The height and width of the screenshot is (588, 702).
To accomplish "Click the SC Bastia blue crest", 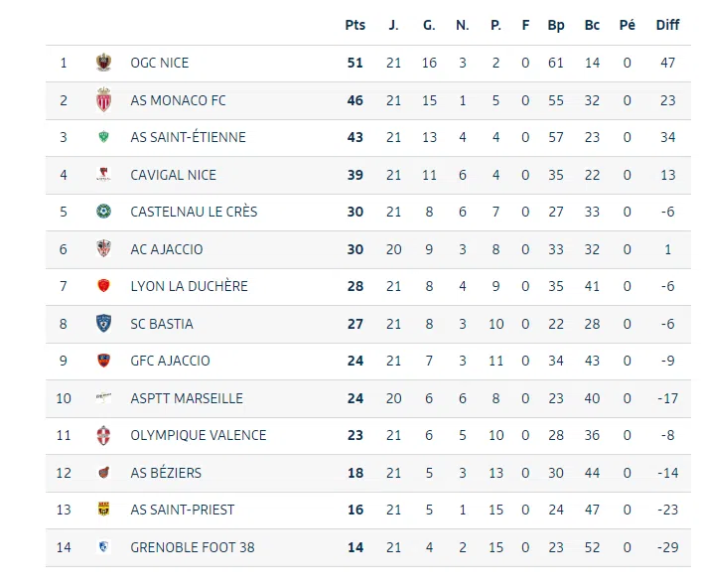I will (x=102, y=324).
